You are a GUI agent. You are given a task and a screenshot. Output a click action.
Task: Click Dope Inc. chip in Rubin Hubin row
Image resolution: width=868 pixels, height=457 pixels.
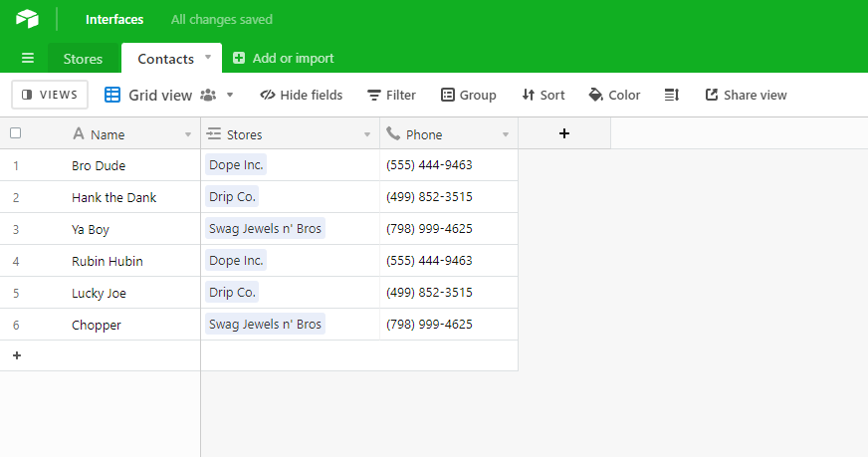(236, 260)
